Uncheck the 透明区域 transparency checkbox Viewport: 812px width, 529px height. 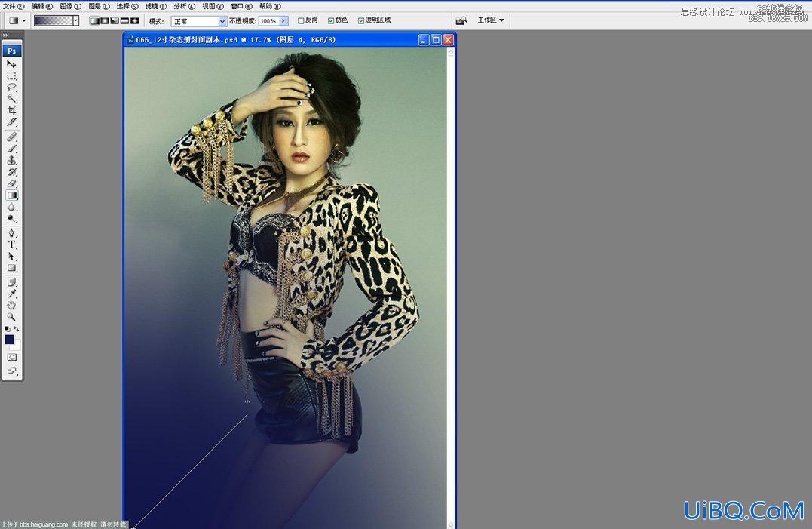(361, 20)
